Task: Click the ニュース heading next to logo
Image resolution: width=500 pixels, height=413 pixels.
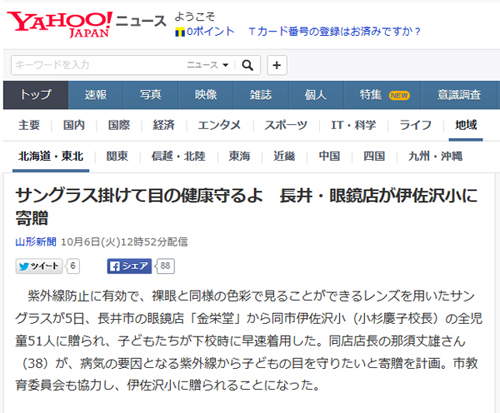Action: pyautogui.click(x=141, y=21)
